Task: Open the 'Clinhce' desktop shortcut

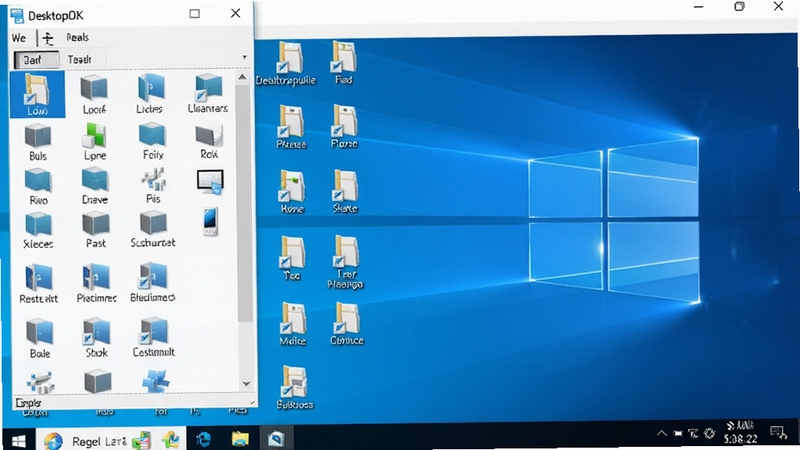Action: [x=347, y=324]
